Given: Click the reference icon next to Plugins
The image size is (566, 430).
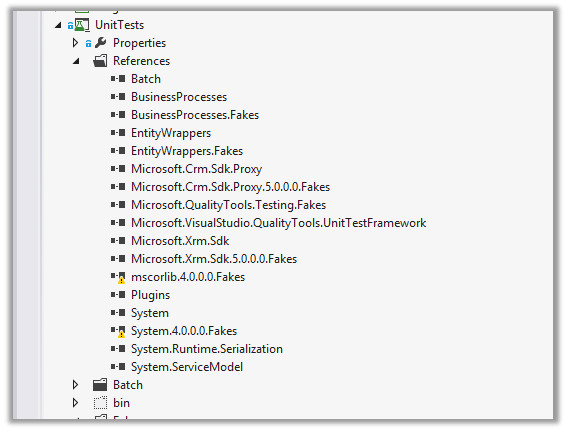Looking at the screenshot, I should 118,295.
